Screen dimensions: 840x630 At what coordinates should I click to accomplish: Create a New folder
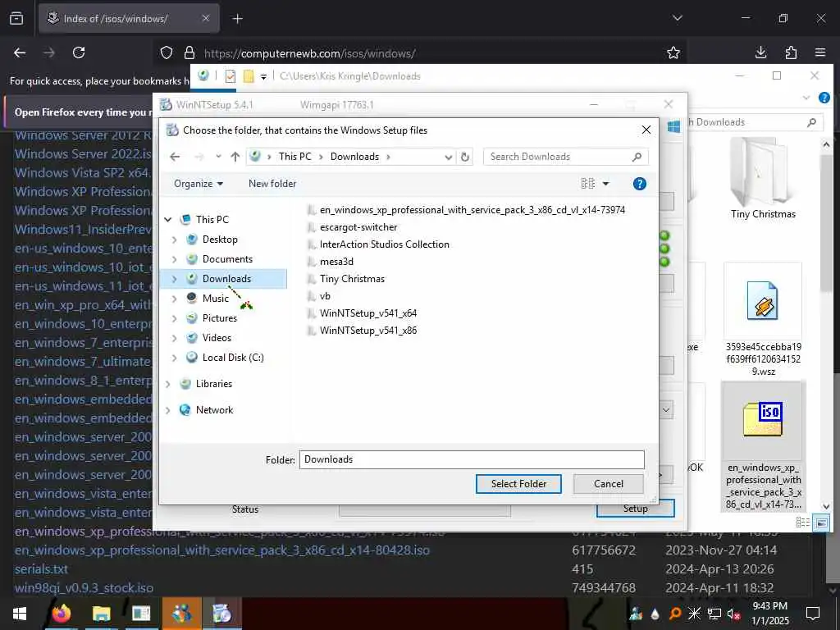[272, 184]
